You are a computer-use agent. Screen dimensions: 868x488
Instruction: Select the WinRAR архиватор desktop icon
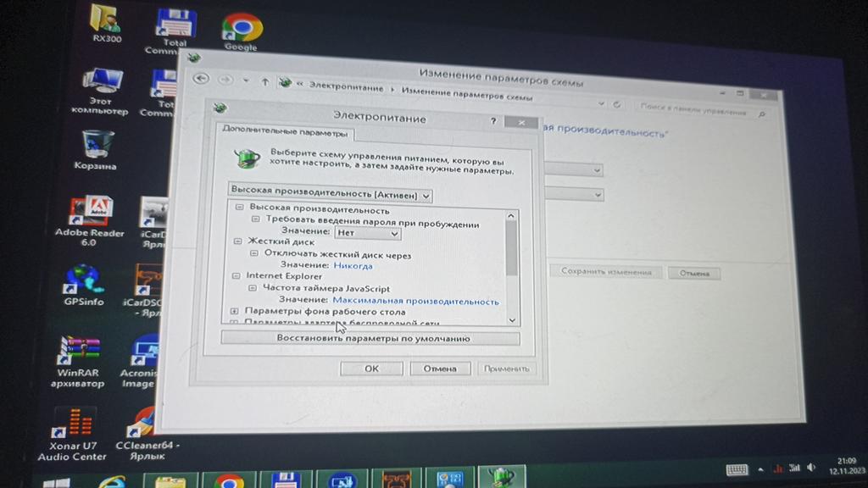(x=78, y=362)
